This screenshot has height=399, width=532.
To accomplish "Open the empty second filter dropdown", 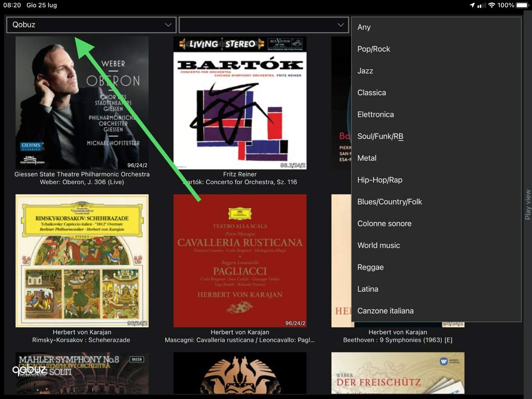I will pos(264,25).
